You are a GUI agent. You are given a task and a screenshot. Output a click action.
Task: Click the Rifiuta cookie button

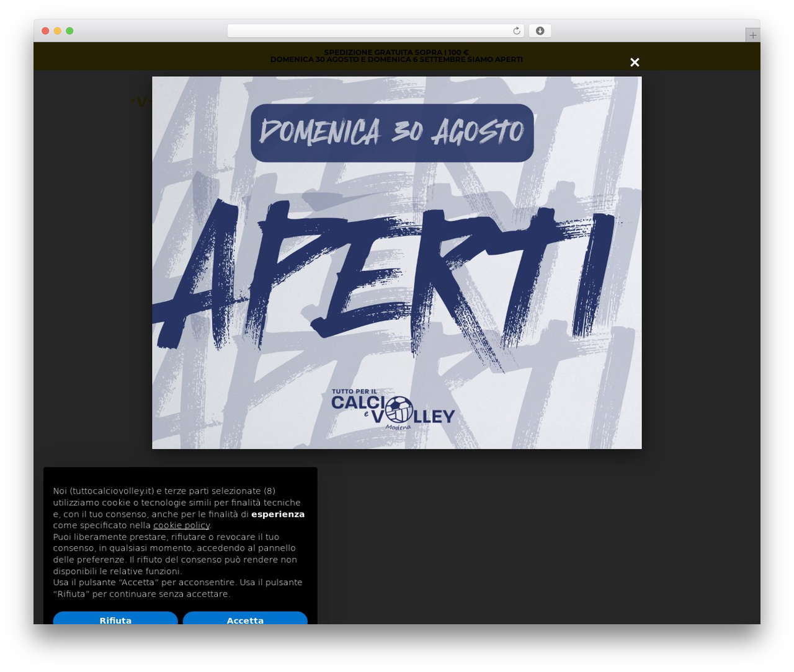115,618
